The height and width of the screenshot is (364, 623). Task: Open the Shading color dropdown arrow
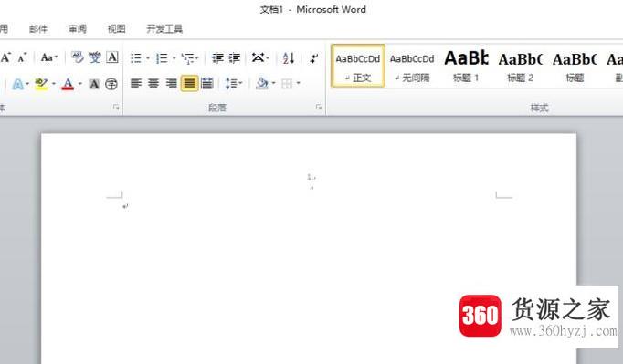(x=273, y=83)
